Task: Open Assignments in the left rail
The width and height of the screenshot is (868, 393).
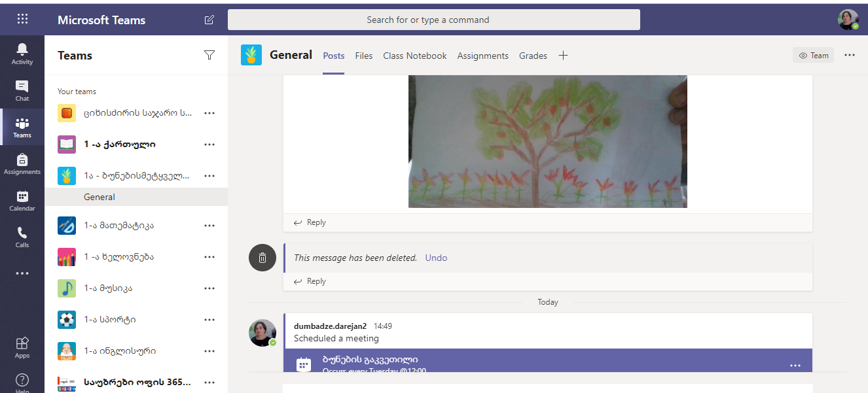Action: pyautogui.click(x=22, y=163)
